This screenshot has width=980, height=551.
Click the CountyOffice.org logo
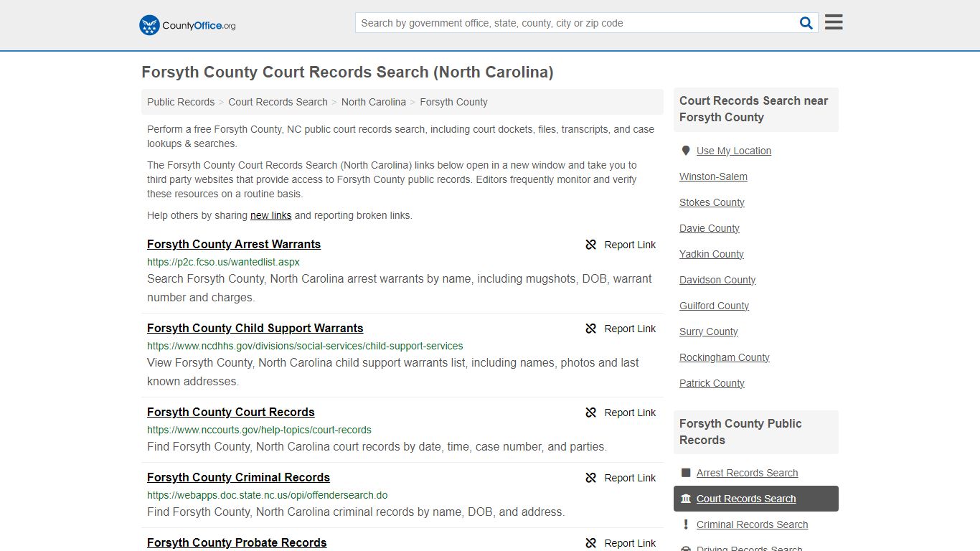click(187, 25)
